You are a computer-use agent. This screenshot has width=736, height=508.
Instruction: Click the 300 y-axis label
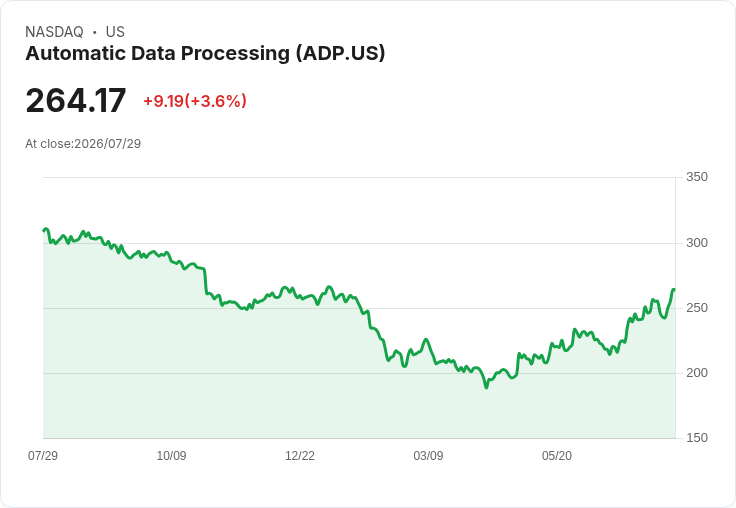tap(697, 243)
